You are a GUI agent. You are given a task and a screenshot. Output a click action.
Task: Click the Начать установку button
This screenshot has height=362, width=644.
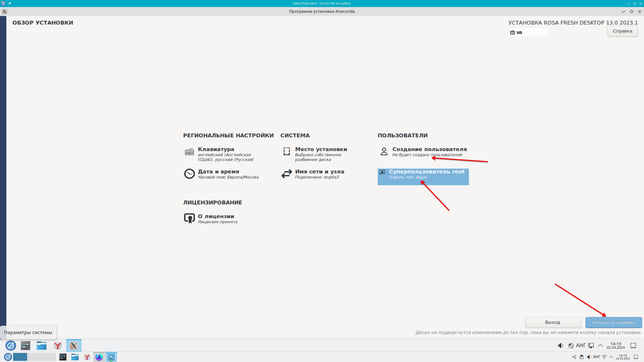click(613, 322)
